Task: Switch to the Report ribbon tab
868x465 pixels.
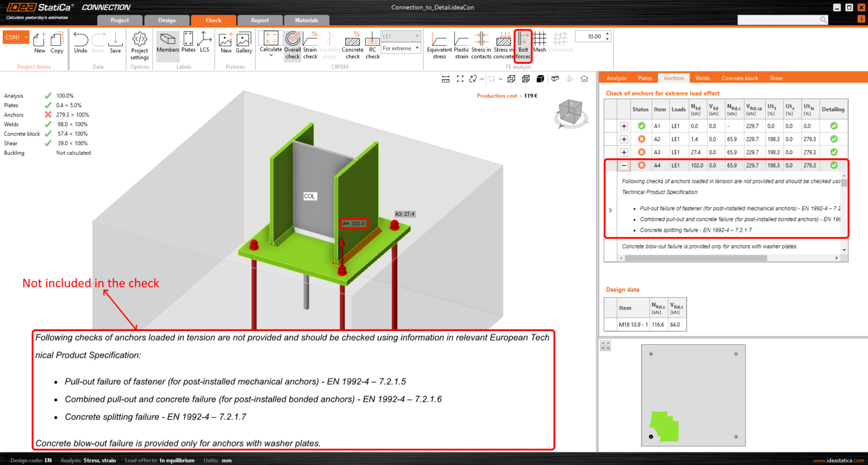Action: [x=260, y=20]
